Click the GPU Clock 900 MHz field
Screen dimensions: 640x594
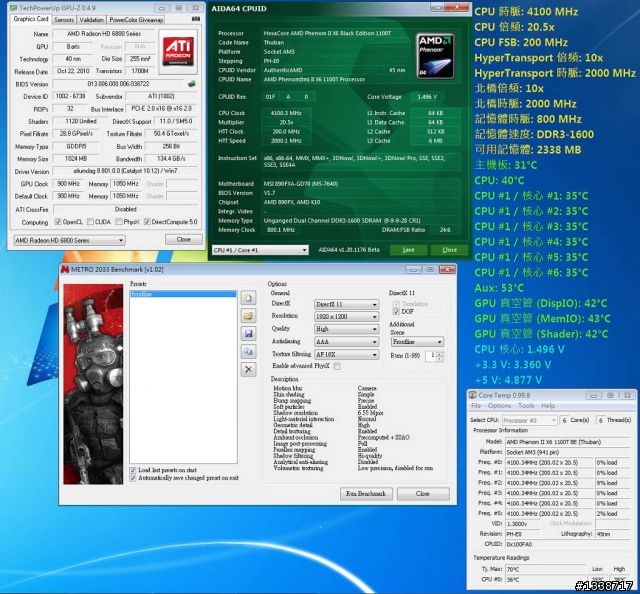coord(69,184)
